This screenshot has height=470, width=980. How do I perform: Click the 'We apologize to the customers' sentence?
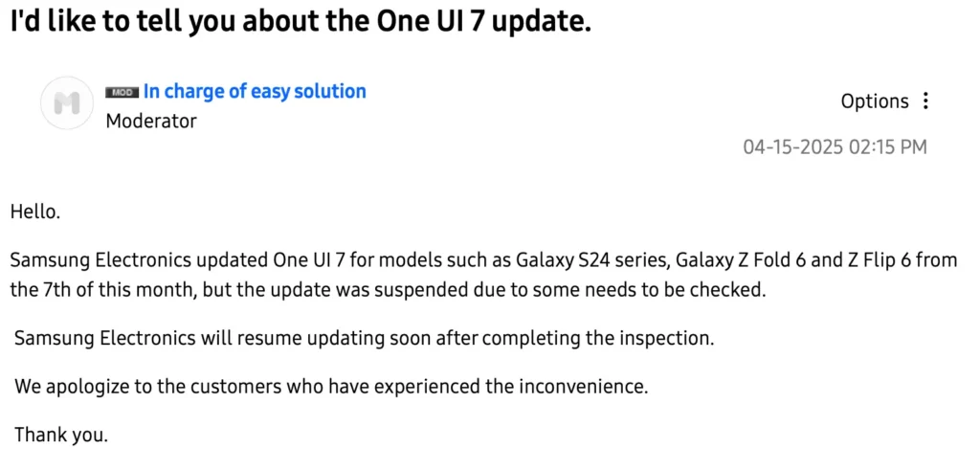click(331, 387)
